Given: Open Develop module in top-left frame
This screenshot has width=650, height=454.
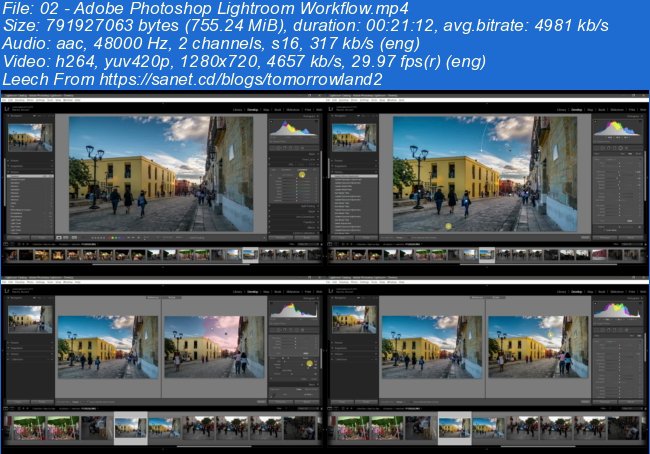Looking at the screenshot, I should click(252, 110).
